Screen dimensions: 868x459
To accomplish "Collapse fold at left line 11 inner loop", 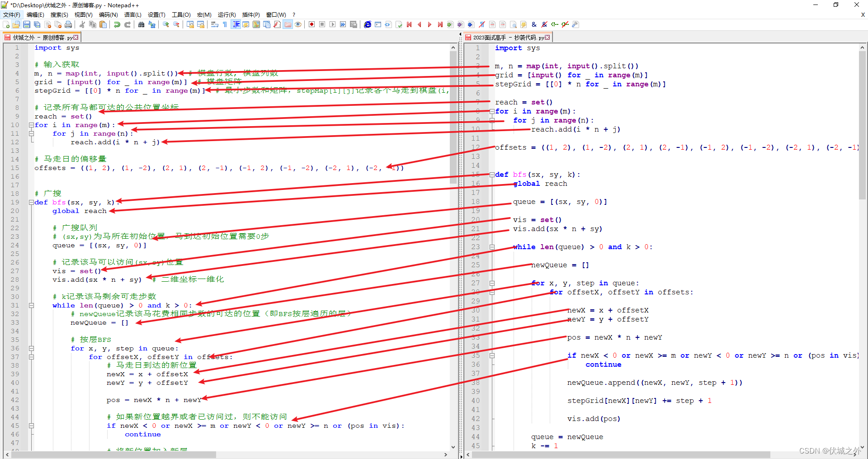I will [x=31, y=133].
